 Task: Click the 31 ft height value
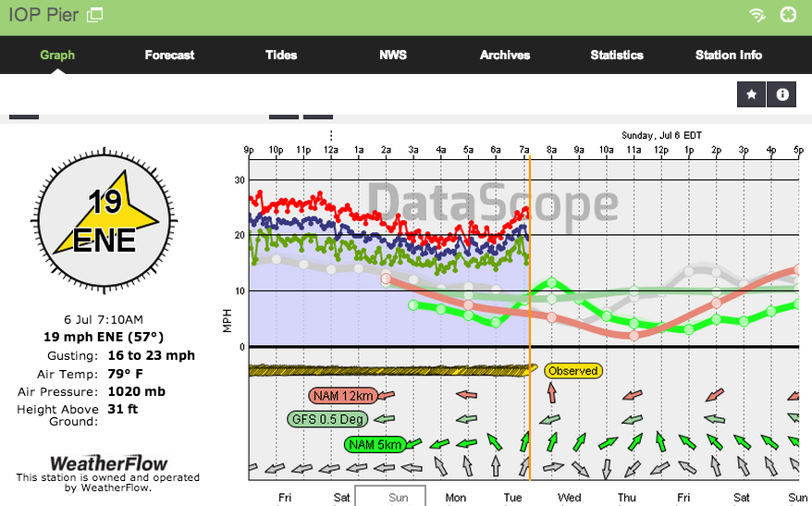pyautogui.click(x=123, y=409)
